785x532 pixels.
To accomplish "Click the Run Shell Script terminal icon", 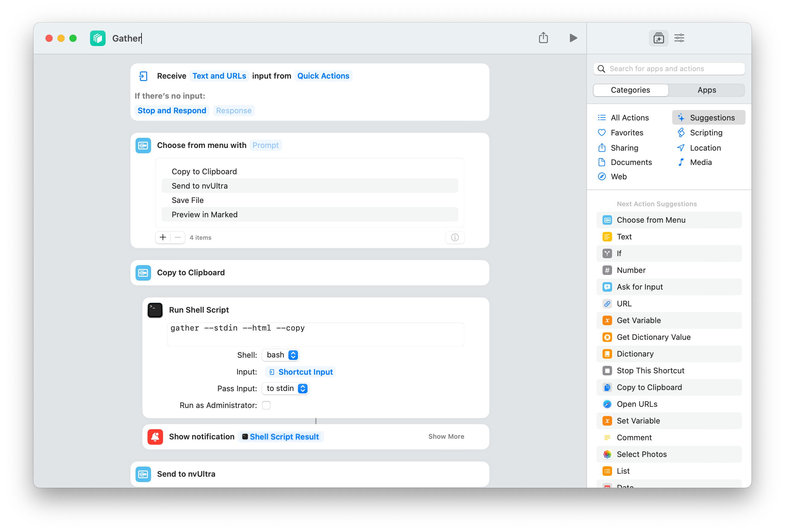I will (x=155, y=310).
